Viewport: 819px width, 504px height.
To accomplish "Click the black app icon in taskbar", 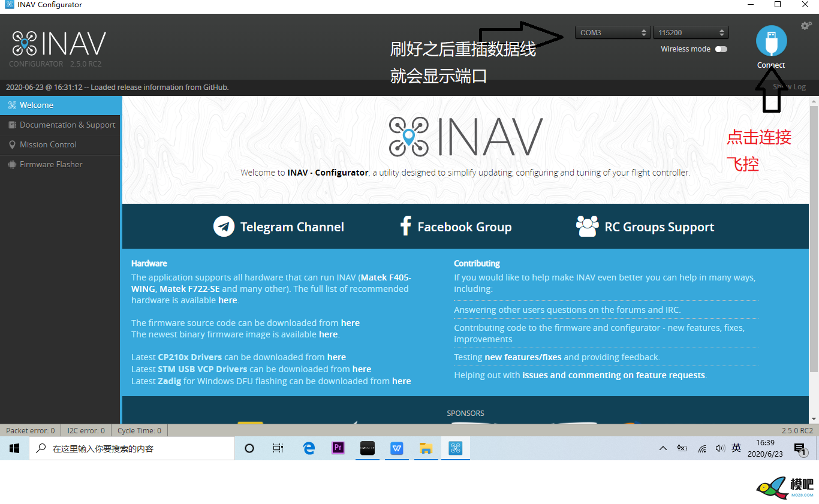I will tap(367, 448).
